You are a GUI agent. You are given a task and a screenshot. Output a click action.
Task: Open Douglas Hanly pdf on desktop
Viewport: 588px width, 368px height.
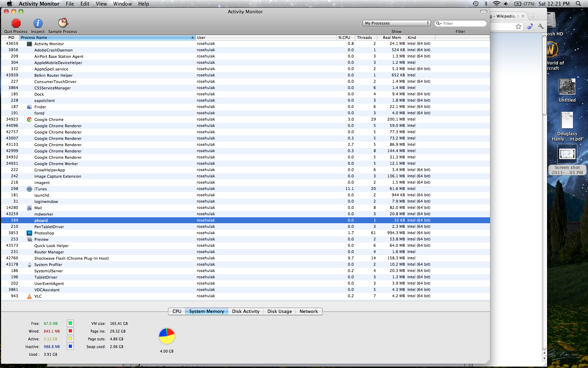click(567, 127)
